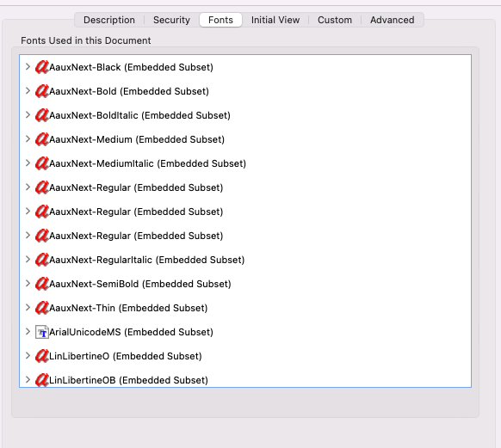The image size is (501, 448).
Task: Select the Fonts tab
Action: pyautogui.click(x=220, y=20)
